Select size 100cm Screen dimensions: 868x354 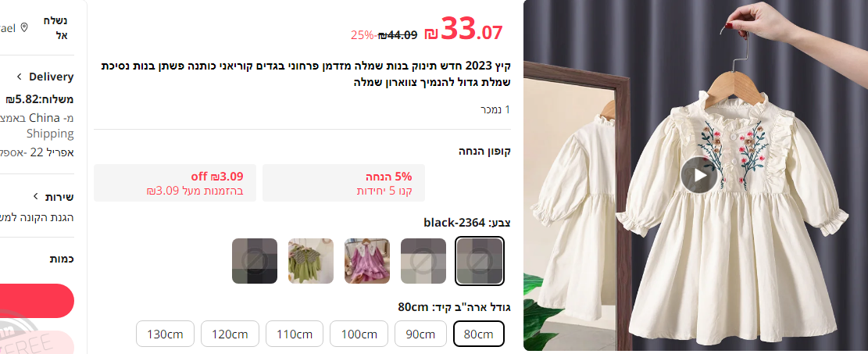click(x=359, y=334)
